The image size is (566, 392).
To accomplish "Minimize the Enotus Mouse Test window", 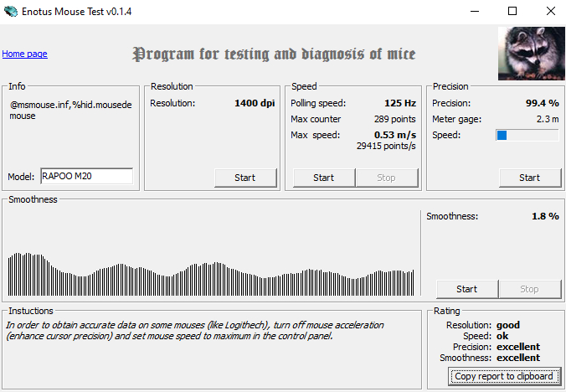I will pos(473,11).
